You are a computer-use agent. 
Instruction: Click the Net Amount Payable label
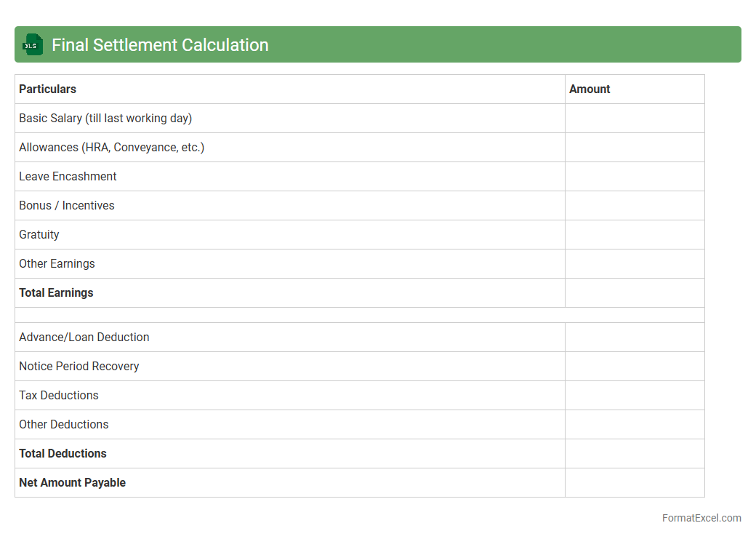pos(73,483)
